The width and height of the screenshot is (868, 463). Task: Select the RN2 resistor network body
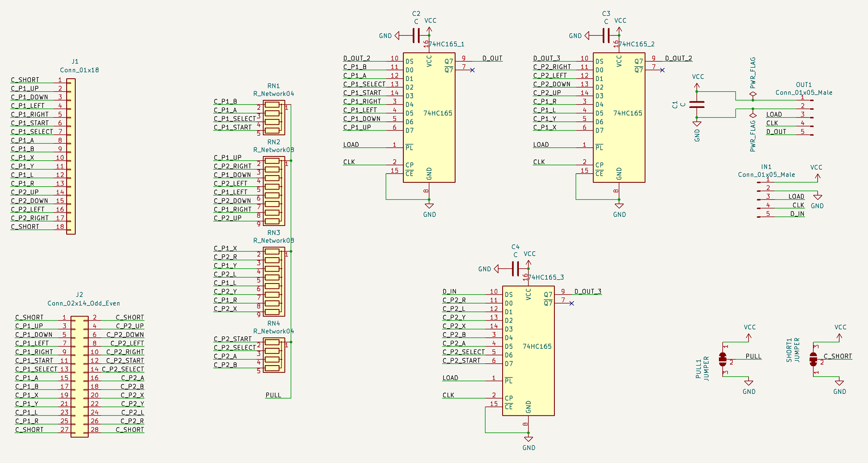(274, 191)
